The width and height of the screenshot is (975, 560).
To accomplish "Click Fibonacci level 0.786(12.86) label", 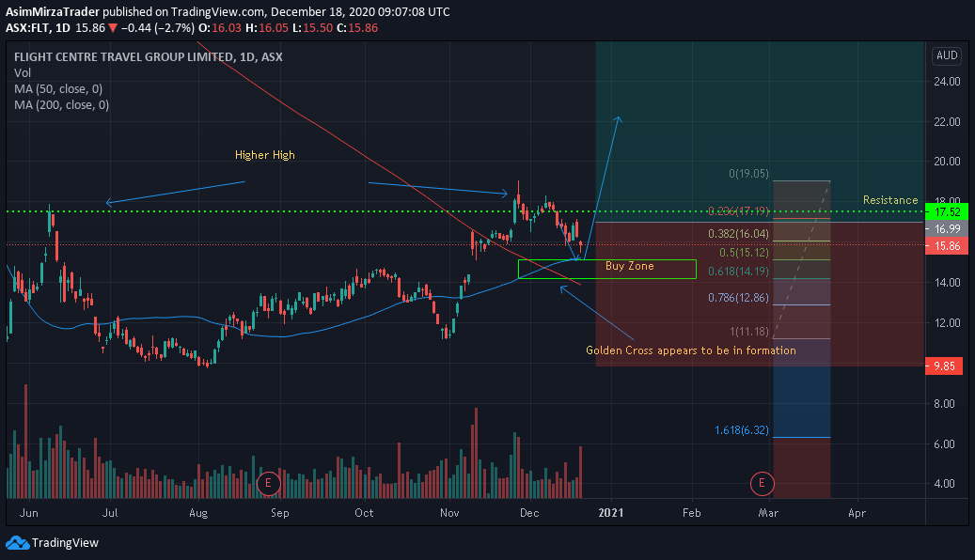I will (x=738, y=298).
